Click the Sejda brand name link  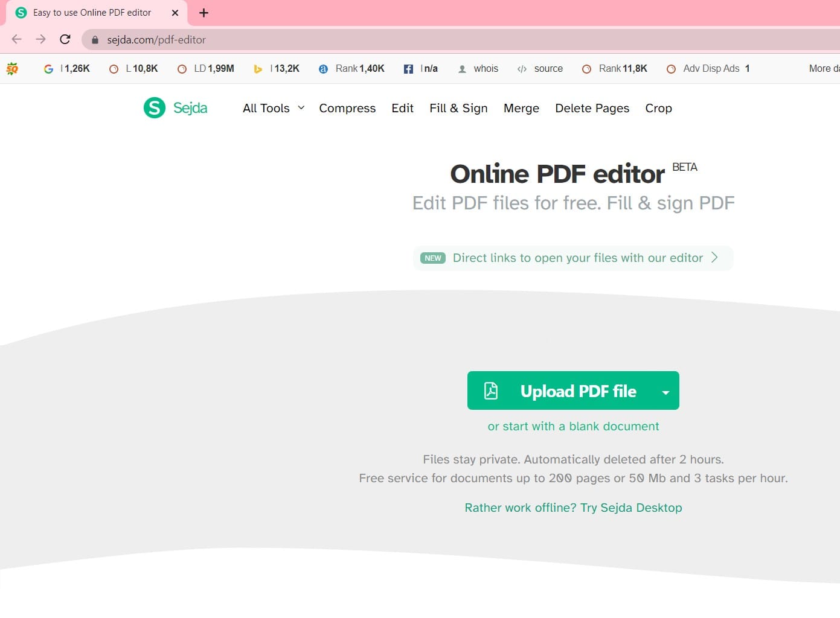pyautogui.click(x=190, y=108)
